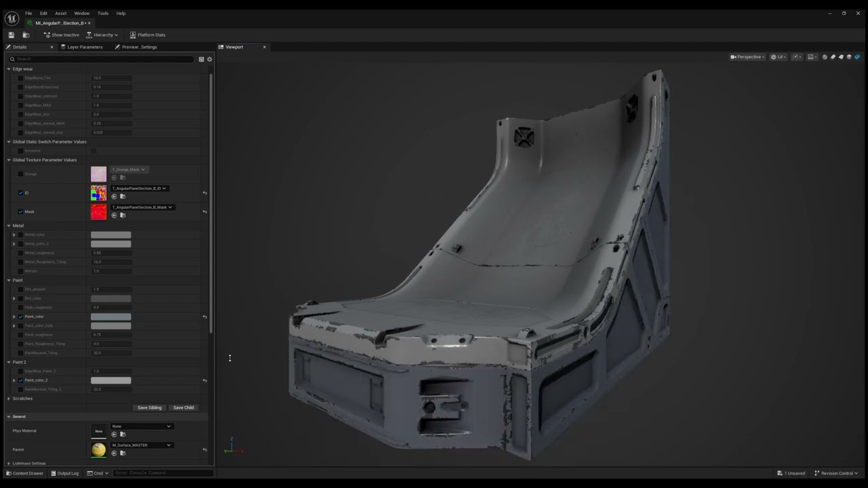Use selected asset icon for Mask texture

(x=114, y=216)
